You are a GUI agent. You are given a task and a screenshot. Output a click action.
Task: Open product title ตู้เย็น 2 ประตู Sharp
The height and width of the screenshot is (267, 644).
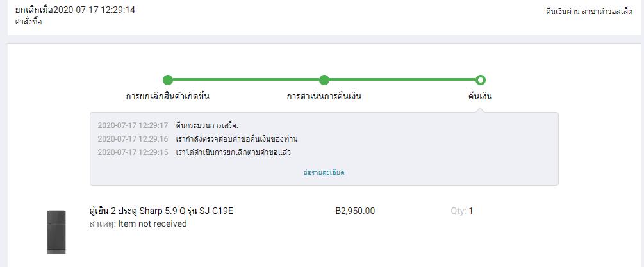point(161,211)
